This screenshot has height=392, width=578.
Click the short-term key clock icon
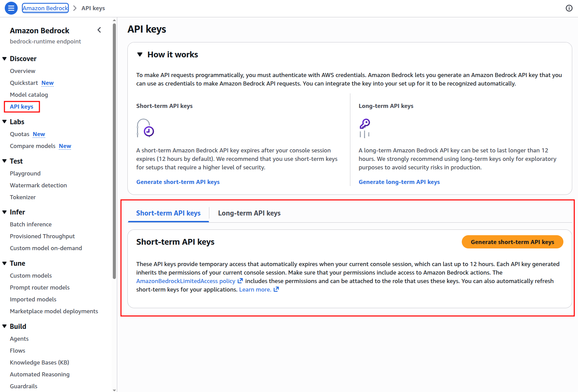(145, 128)
